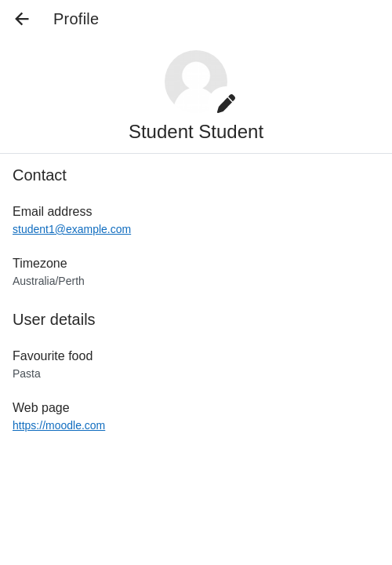Select the User details section heading
This screenshot has height=565, width=392.
(x=54, y=319)
